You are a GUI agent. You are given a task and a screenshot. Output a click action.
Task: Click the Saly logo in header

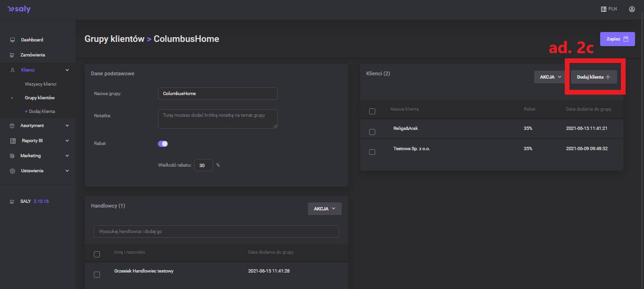tap(19, 9)
